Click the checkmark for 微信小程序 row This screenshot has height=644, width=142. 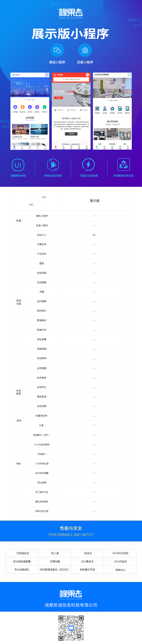coord(94,216)
